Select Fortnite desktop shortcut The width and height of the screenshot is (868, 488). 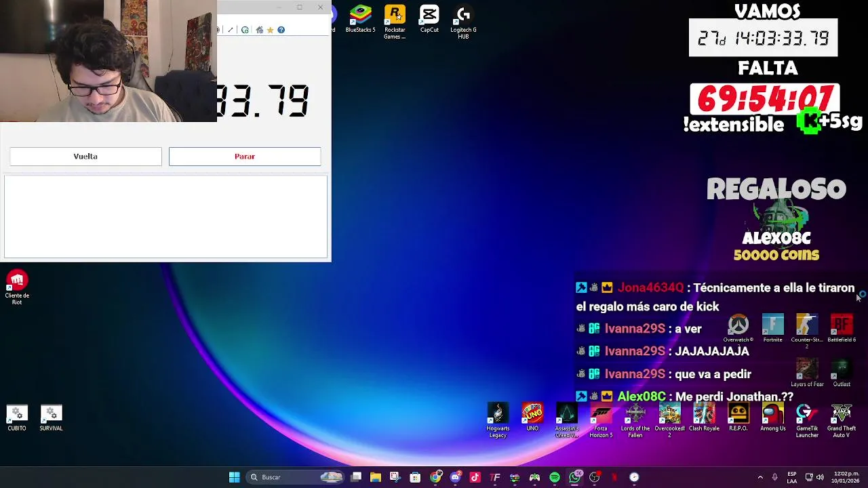[x=772, y=329]
